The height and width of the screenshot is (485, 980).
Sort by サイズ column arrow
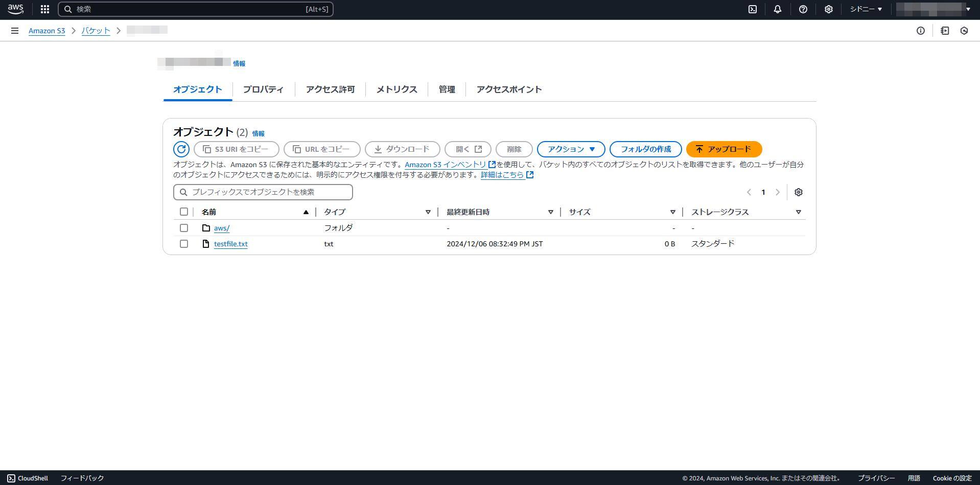click(x=673, y=212)
